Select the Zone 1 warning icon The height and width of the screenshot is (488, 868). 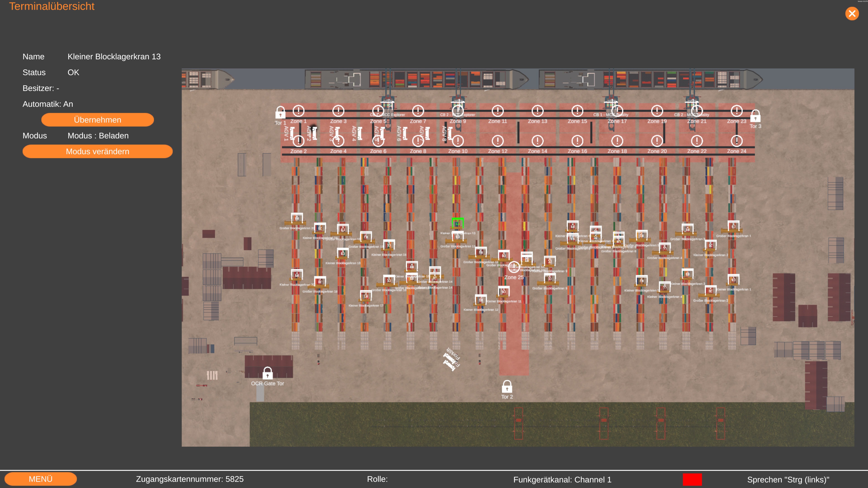298,111
